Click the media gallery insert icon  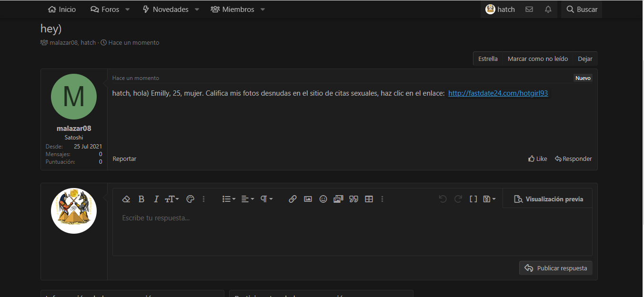pos(338,199)
